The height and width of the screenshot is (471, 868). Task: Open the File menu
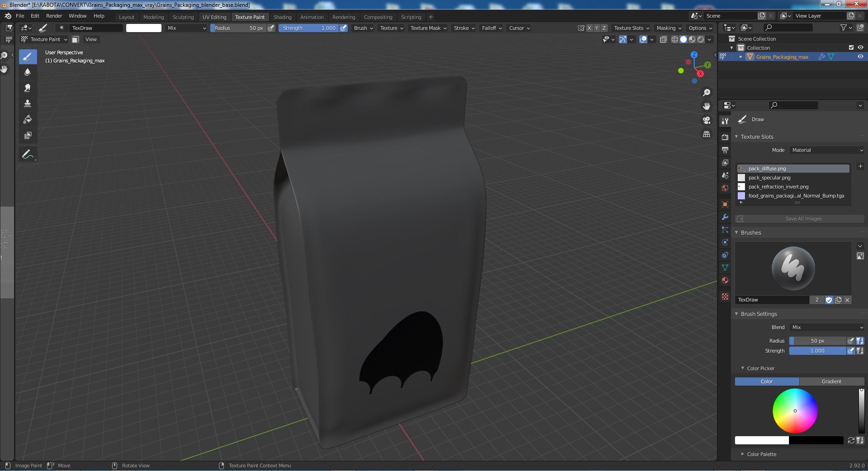(20, 16)
